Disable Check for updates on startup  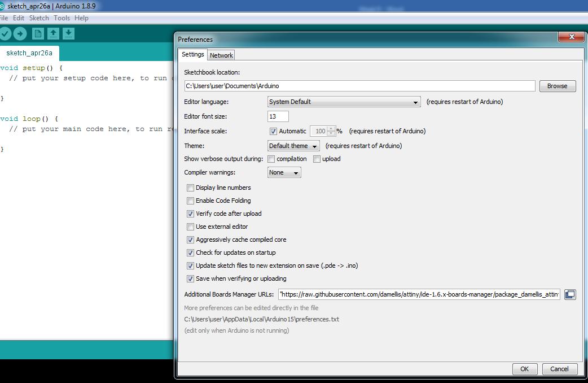[x=191, y=253]
